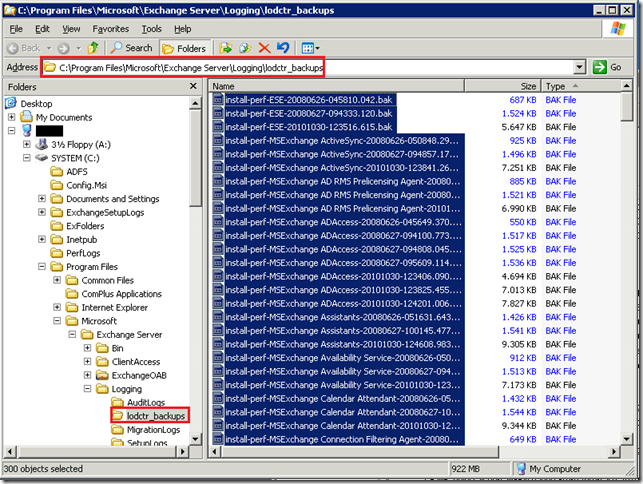The height and width of the screenshot is (484, 643).
Task: Expand the My Documents tree node
Action: (x=11, y=117)
